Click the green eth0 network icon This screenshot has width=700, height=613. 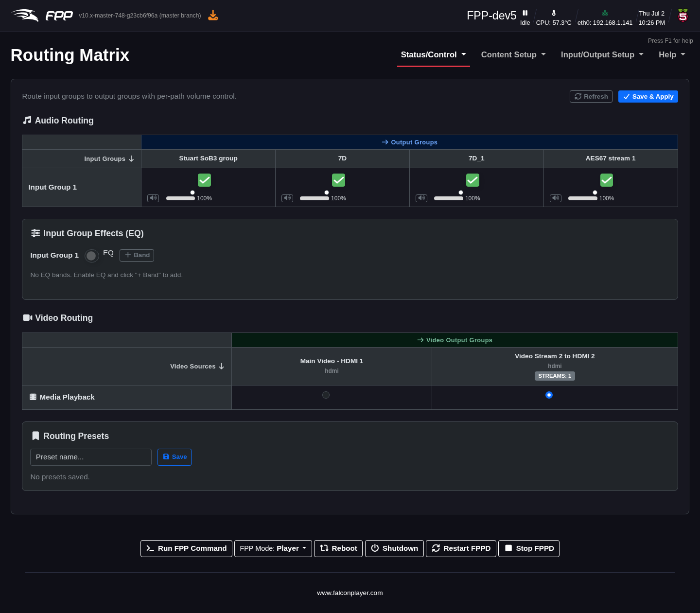605,13
